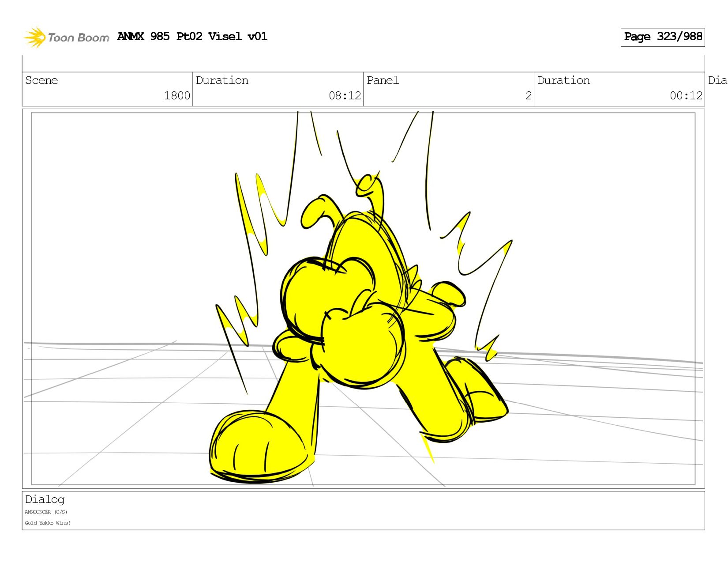Click the 'Dialog' heading

(x=45, y=499)
